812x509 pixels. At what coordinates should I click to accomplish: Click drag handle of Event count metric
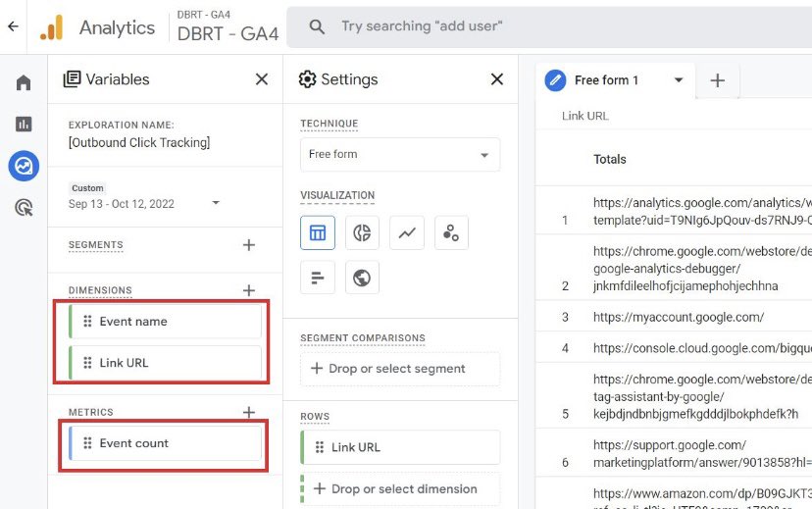coord(87,443)
